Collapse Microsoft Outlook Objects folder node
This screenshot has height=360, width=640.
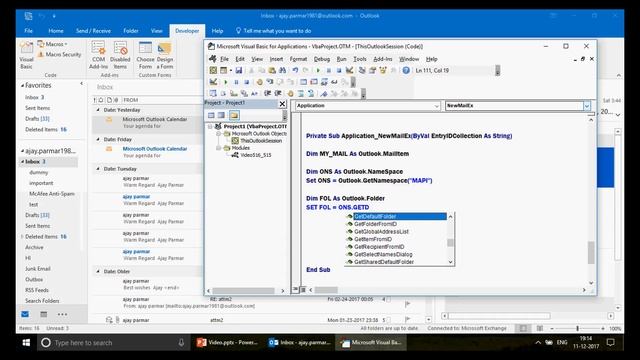click(x=218, y=133)
